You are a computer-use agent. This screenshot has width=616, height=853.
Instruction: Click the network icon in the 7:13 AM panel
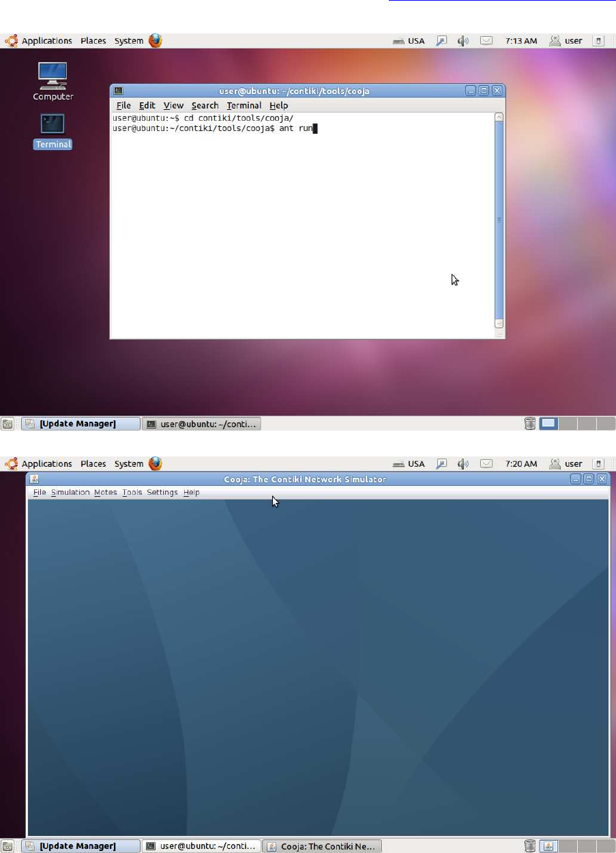tap(441, 41)
